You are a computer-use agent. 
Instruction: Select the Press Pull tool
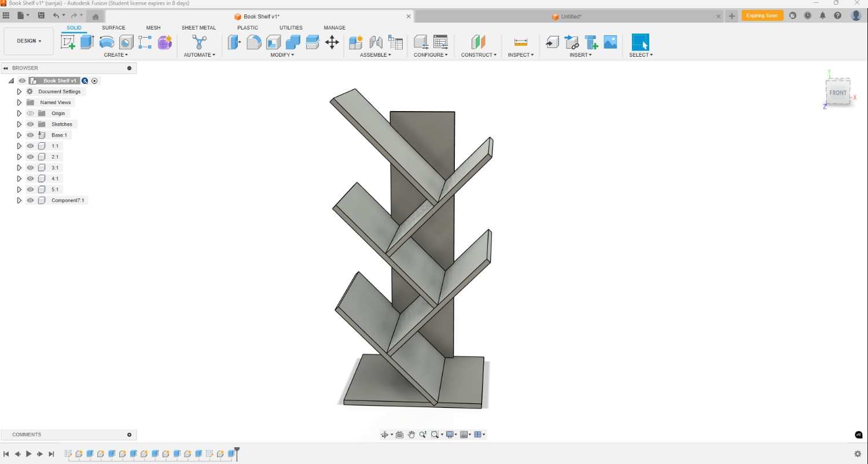point(234,42)
